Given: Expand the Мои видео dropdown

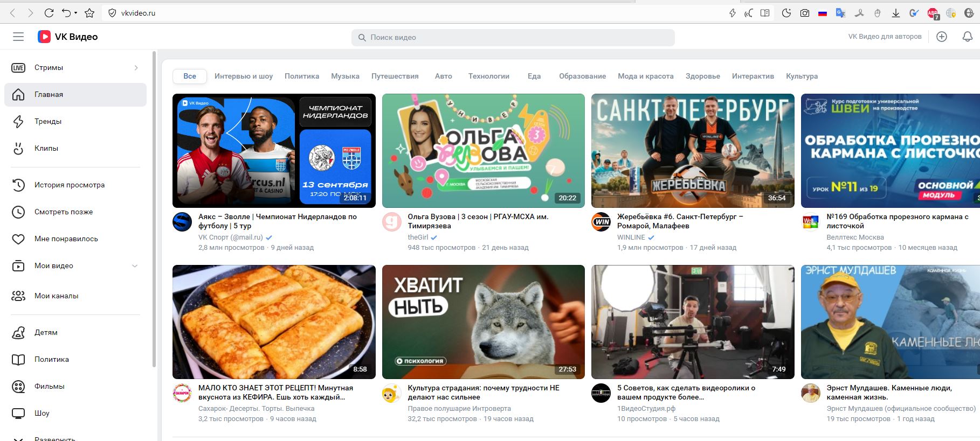Looking at the screenshot, I should 135,266.
